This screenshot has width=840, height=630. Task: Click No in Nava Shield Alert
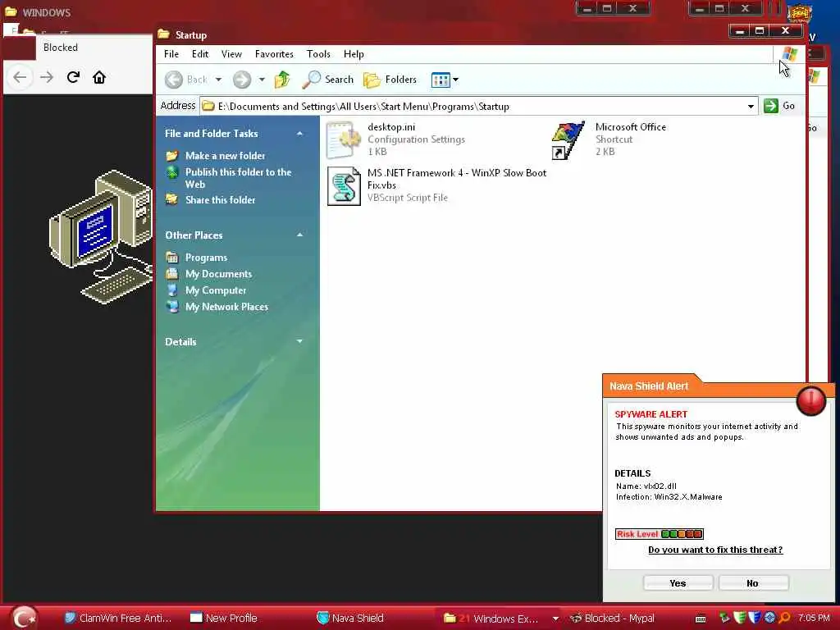pos(753,583)
